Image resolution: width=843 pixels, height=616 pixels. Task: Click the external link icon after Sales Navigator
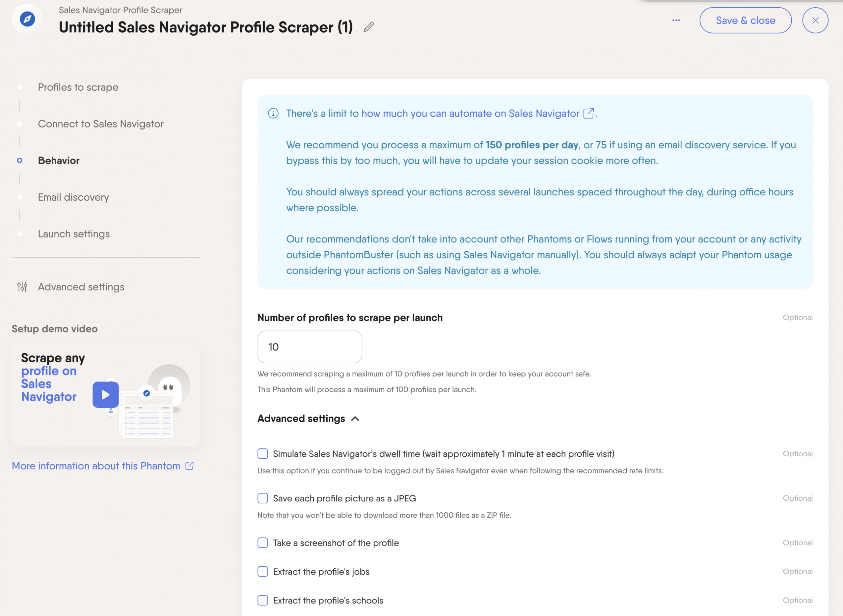pyautogui.click(x=588, y=113)
